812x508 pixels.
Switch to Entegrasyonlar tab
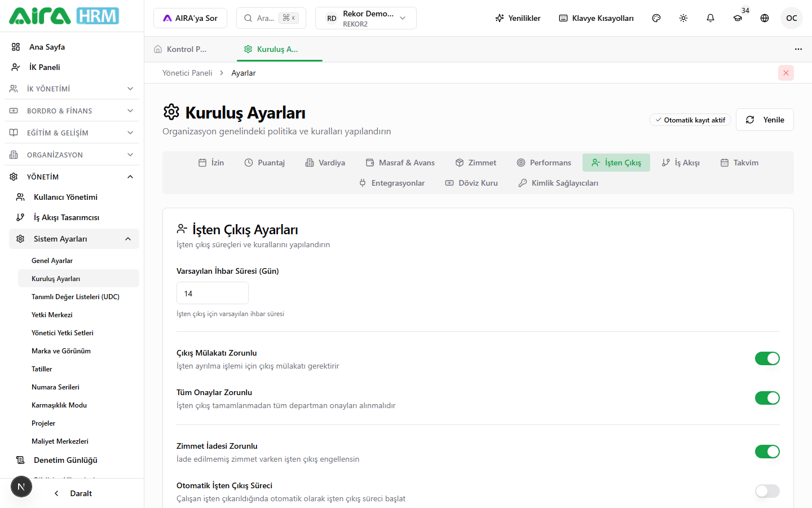point(392,183)
